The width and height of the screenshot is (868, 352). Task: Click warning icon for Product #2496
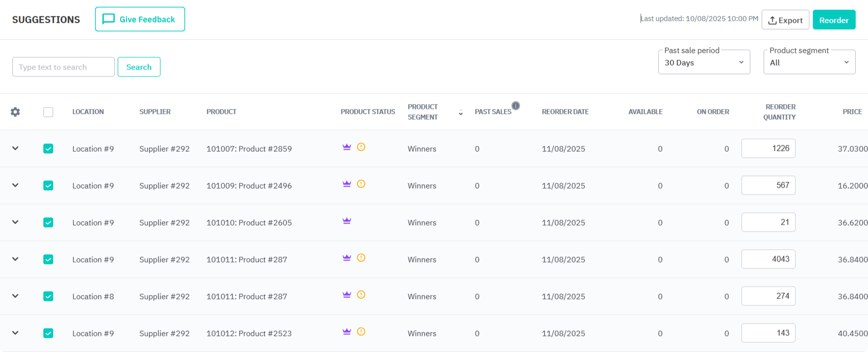click(x=361, y=184)
